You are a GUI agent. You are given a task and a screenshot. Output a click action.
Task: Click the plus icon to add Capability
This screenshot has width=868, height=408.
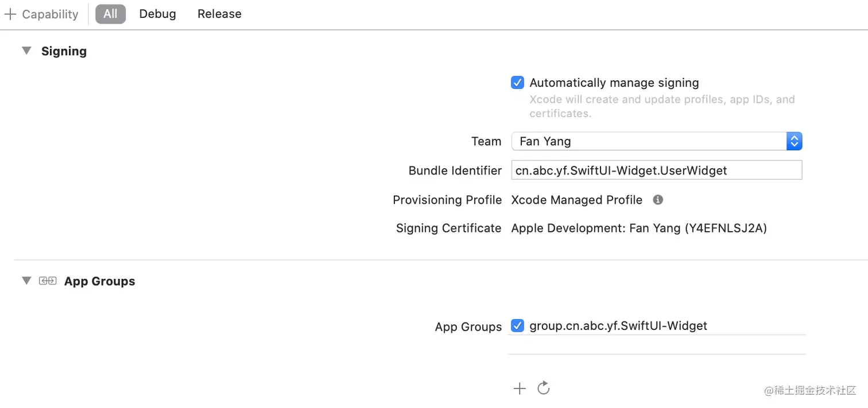pyautogui.click(x=10, y=14)
